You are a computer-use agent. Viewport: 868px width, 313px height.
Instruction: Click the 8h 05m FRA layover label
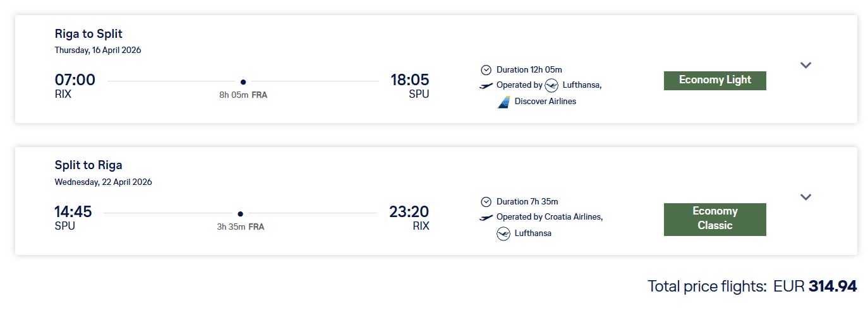(x=243, y=95)
